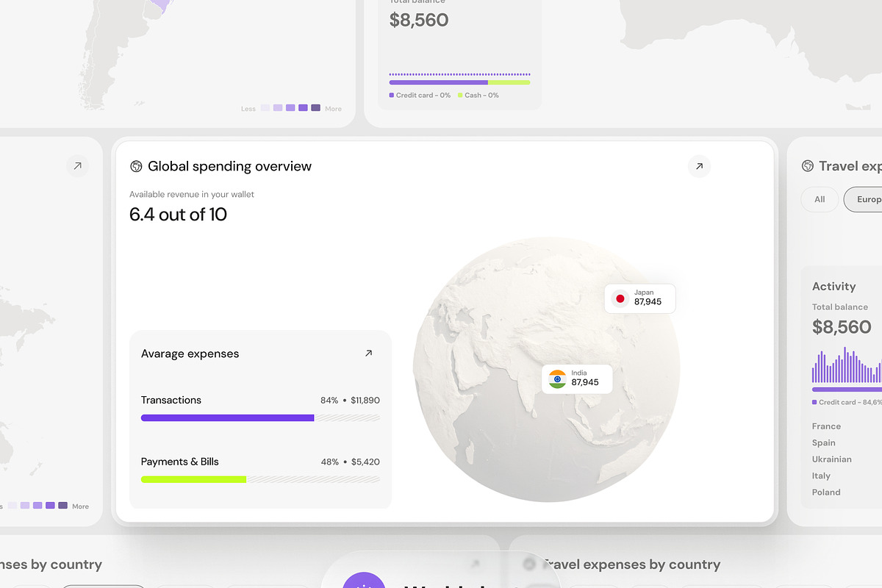Image resolution: width=882 pixels, height=588 pixels.
Task: Select Italy in the country list
Action: [x=821, y=476]
